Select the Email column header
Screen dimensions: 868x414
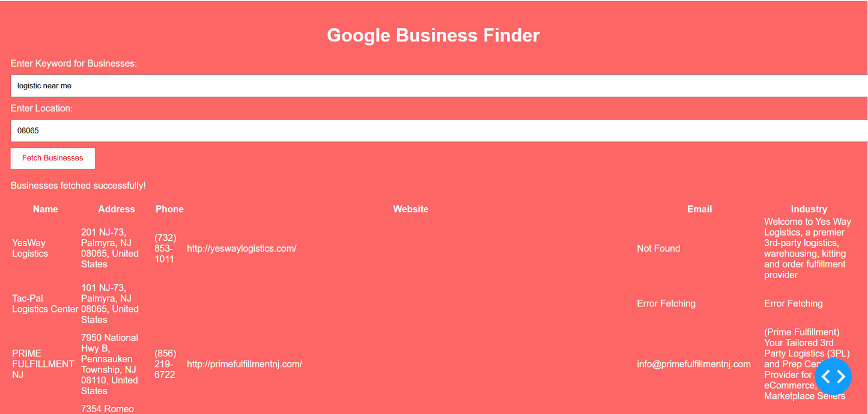pyautogui.click(x=699, y=209)
